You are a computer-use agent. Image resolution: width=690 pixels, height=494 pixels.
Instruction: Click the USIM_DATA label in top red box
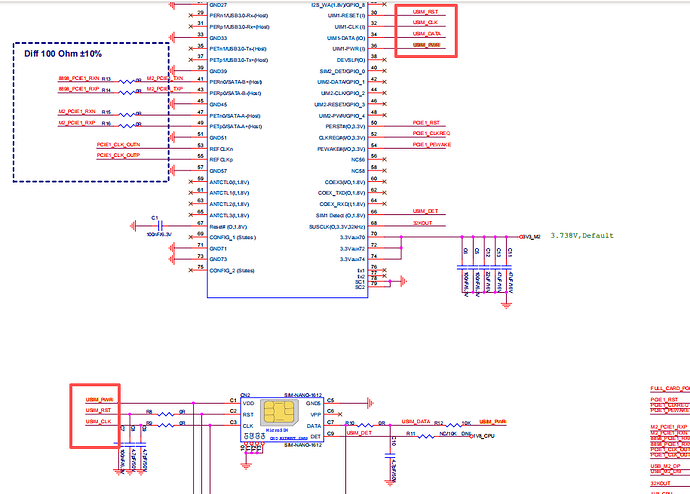[425, 34]
